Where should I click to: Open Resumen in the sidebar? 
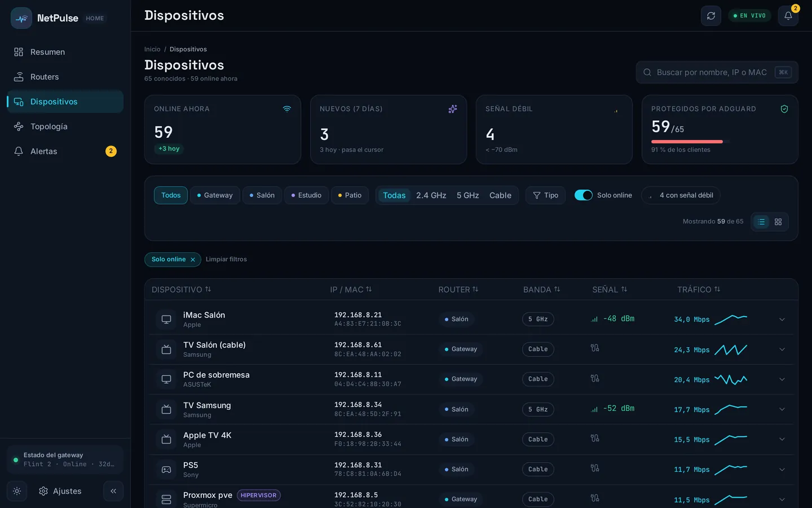pos(65,52)
